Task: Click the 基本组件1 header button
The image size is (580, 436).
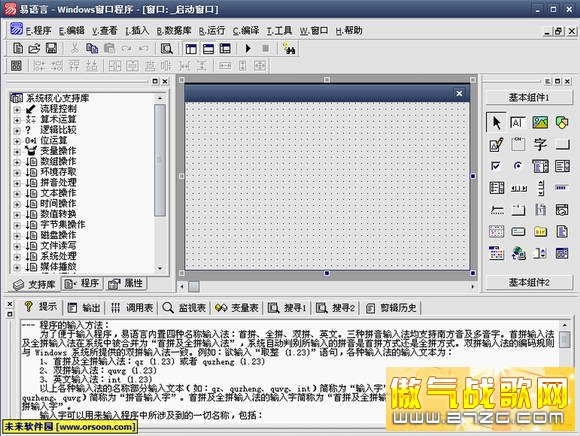Action: pos(529,98)
